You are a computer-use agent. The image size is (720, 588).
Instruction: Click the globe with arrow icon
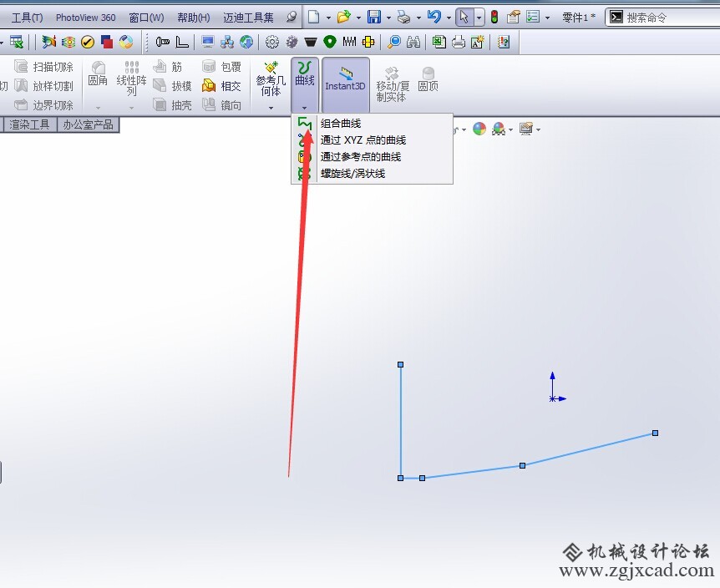246,43
